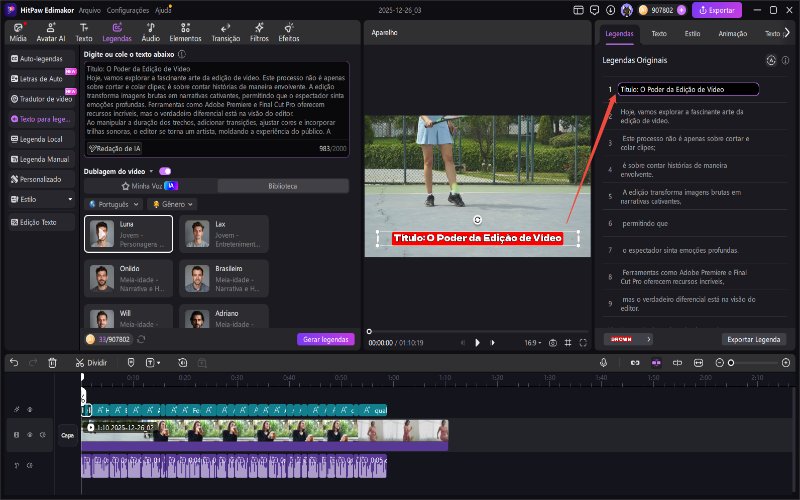Click the preview playback progress bar
Image resolution: width=800 pixels, height=500 pixels.
tap(477, 332)
